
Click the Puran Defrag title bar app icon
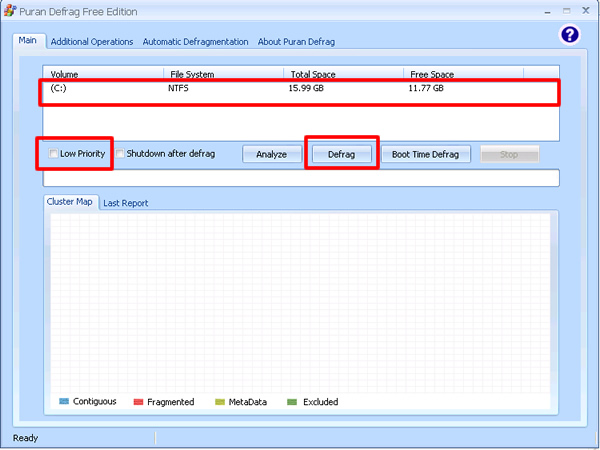pyautogui.click(x=10, y=11)
